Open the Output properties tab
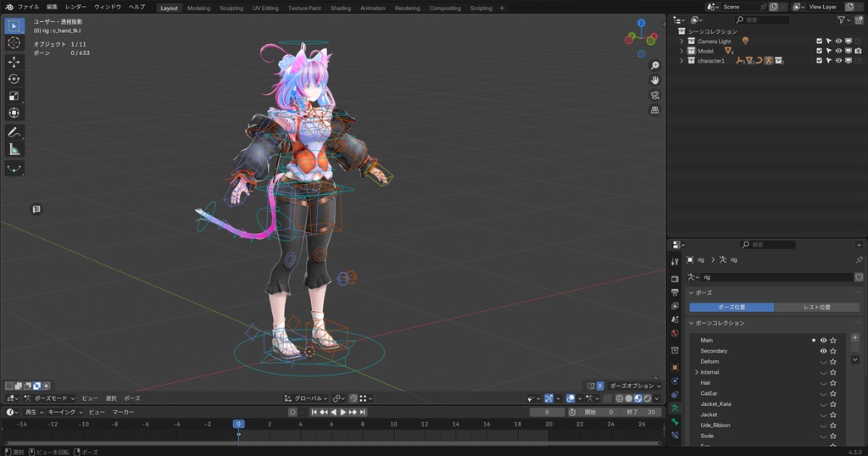868x456 pixels. tap(675, 292)
